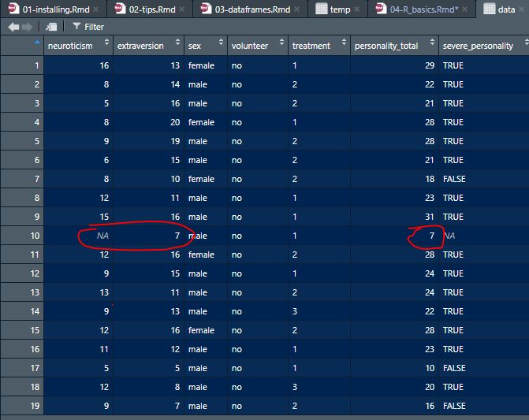This screenshot has width=529, height=420.
Task: Select the italic NA severe_personality cell in row 10
Action: (483, 236)
